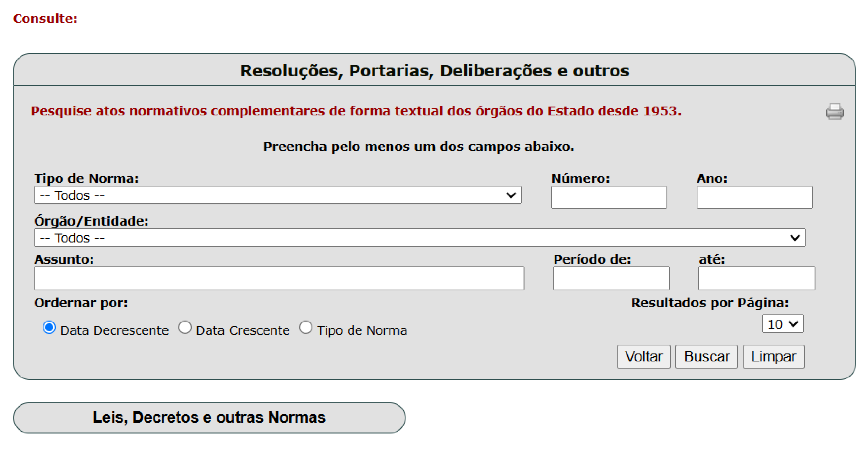The image size is (868, 453).
Task: Open Leis, Decretos e outras Normas section
Action: [209, 418]
